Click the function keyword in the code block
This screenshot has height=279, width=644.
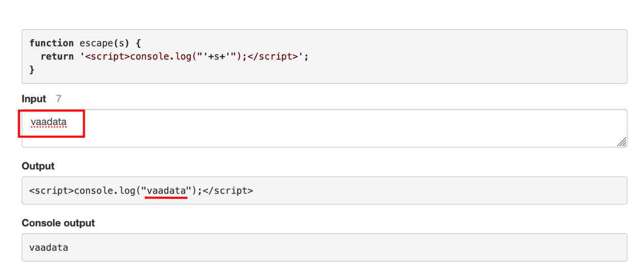tap(51, 43)
